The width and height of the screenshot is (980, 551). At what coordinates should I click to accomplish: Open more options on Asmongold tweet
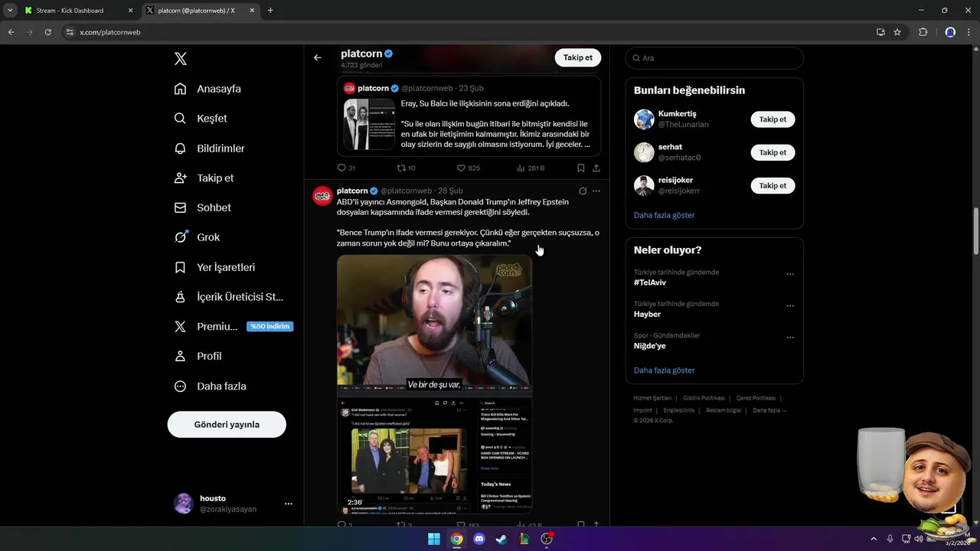pos(596,191)
